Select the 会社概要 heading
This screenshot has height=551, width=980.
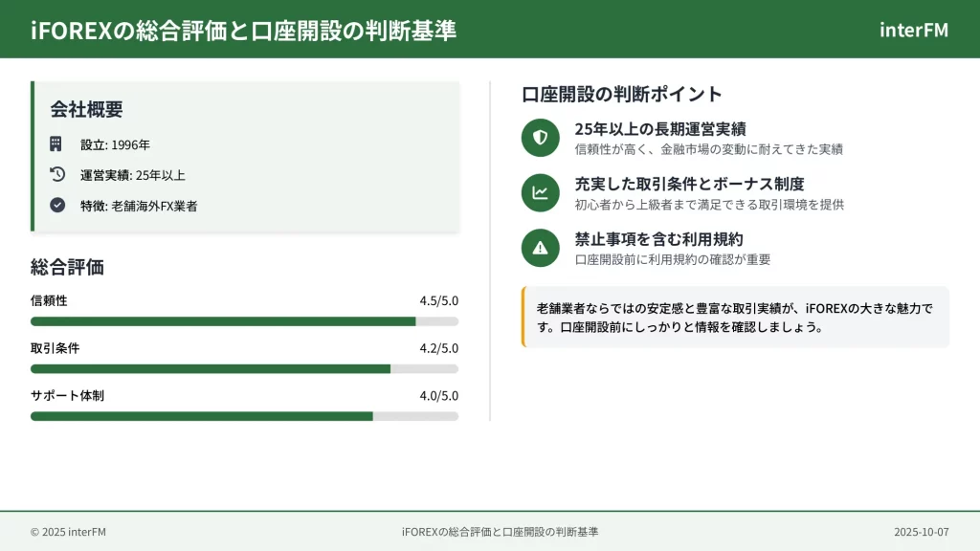(87, 109)
